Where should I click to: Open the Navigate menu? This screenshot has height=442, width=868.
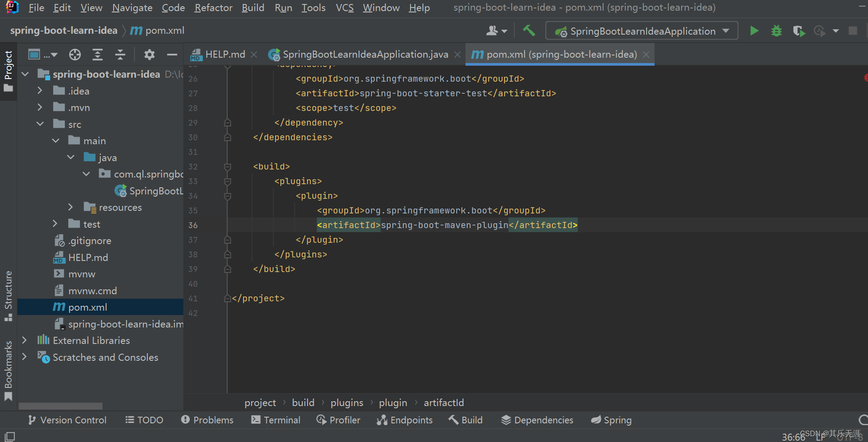(x=132, y=8)
